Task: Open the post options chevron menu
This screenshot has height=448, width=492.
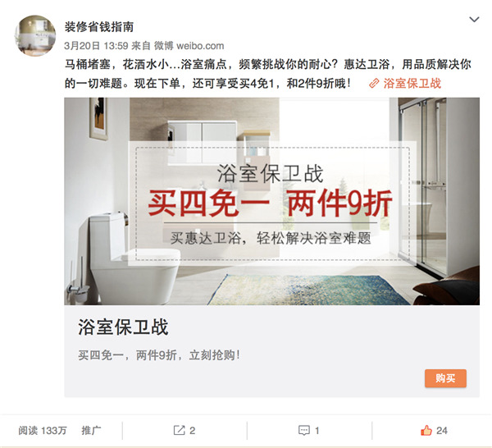Action: [x=474, y=20]
